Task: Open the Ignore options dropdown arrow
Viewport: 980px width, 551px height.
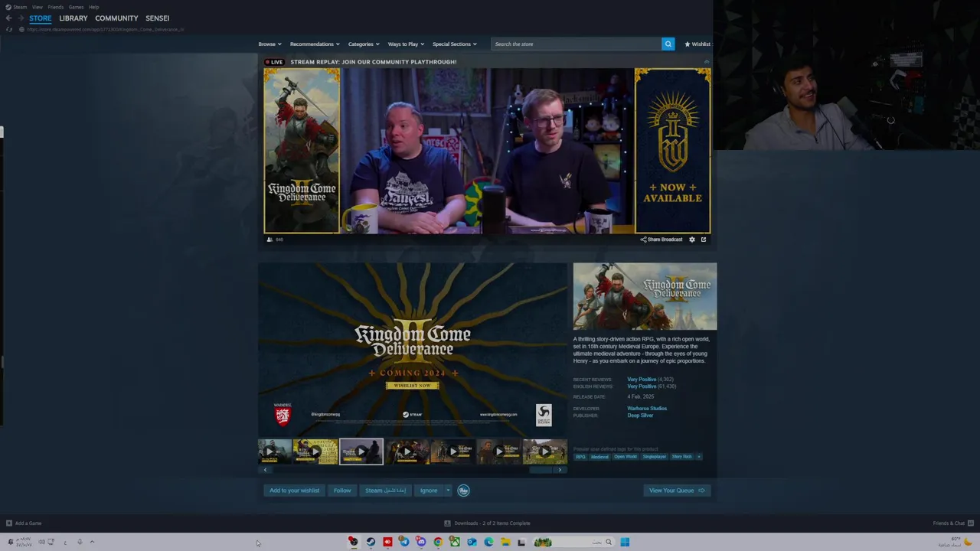Action: (448, 491)
